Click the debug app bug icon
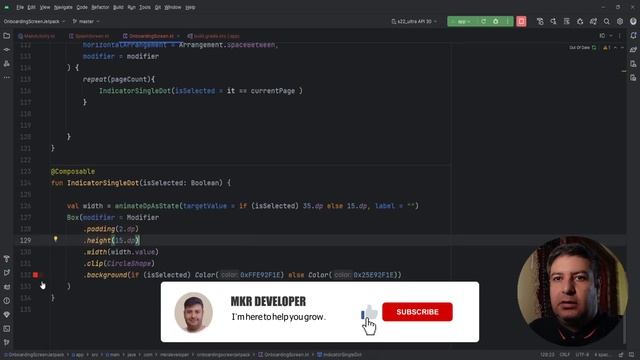The image size is (640, 360). (x=496, y=21)
